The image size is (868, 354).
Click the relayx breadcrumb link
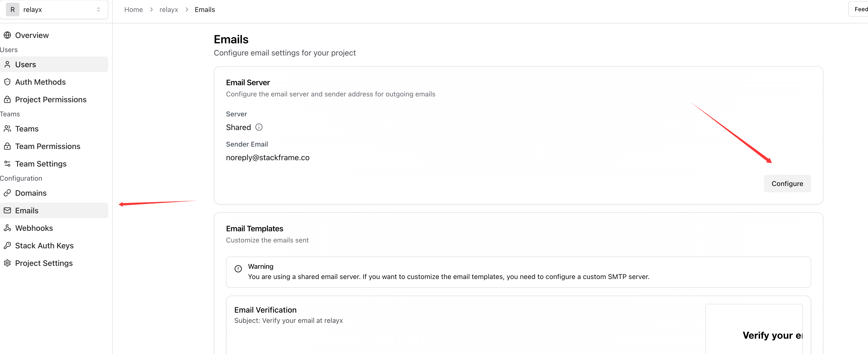coord(168,10)
